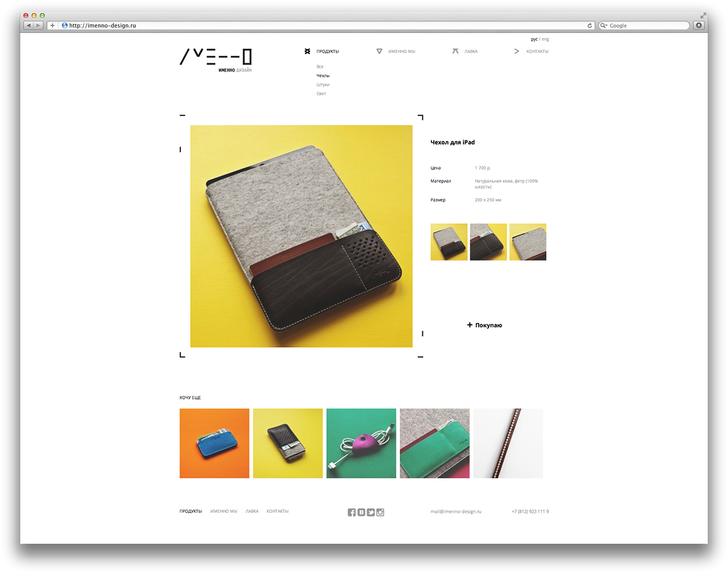Select the Все submenu category

(320, 67)
